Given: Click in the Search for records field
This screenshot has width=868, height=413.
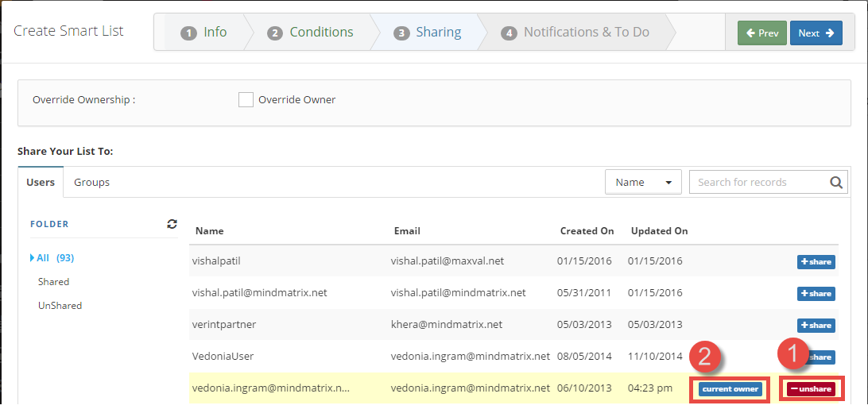Looking at the screenshot, I should pos(759,182).
